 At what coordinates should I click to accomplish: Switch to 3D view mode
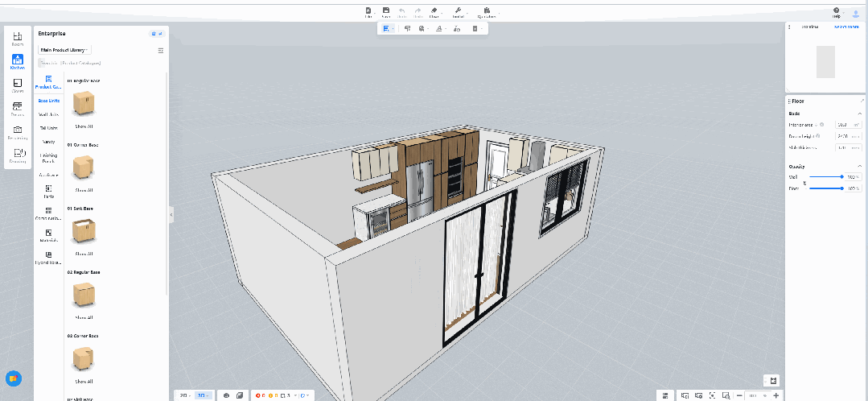[x=201, y=395]
